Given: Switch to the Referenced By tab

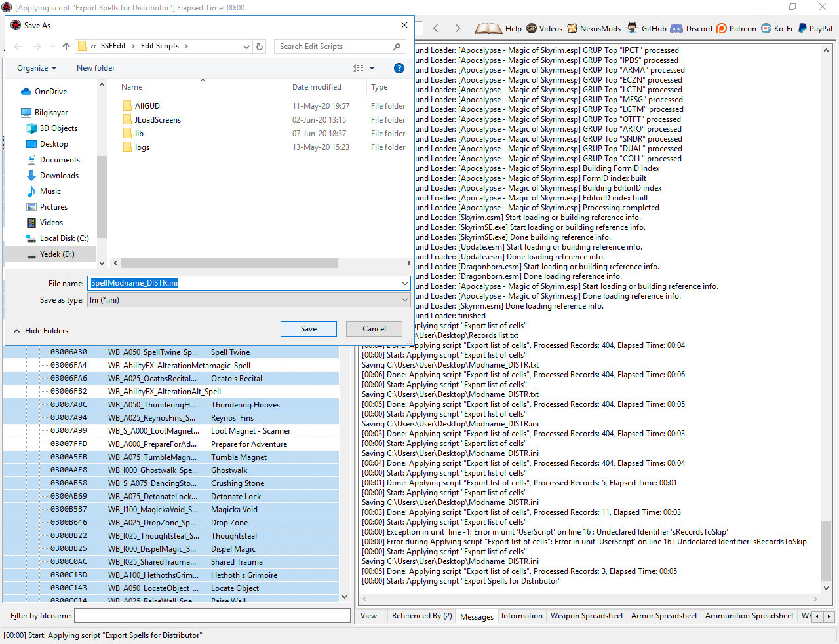Looking at the screenshot, I should 421,616.
